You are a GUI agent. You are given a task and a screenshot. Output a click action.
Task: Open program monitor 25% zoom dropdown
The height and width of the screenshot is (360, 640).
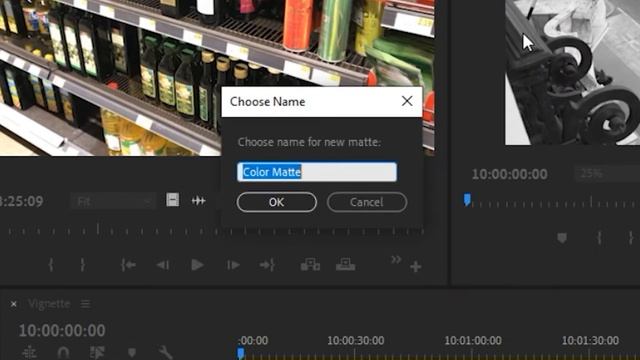[x=606, y=174]
